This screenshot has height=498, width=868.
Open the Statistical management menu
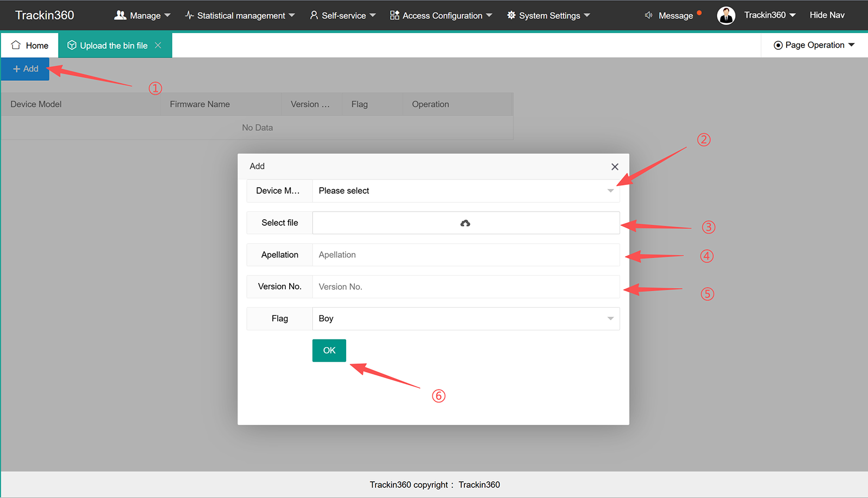pos(240,15)
